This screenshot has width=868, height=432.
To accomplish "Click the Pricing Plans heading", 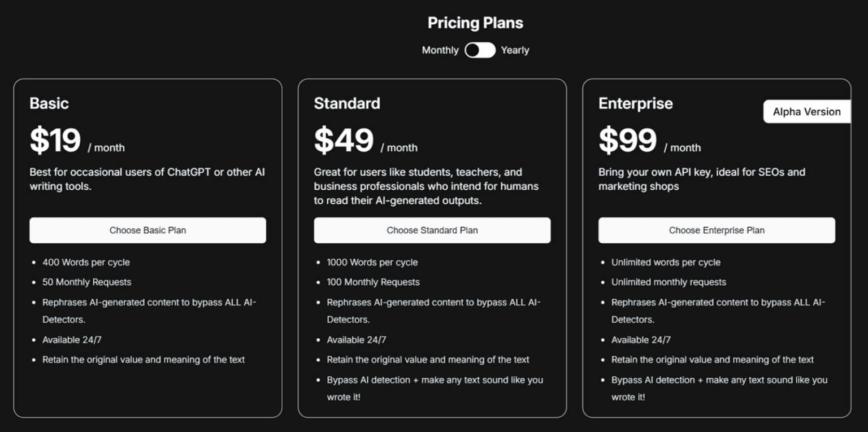I will 475,23.
